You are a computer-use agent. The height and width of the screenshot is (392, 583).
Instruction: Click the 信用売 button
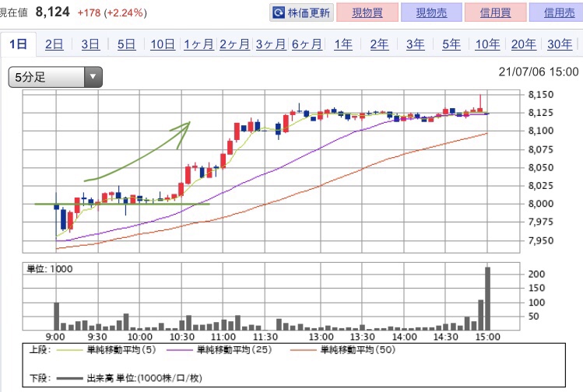pyautogui.click(x=557, y=12)
